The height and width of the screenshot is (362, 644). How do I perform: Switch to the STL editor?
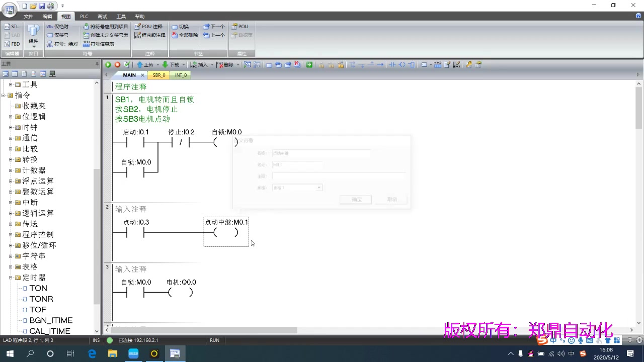12,27
